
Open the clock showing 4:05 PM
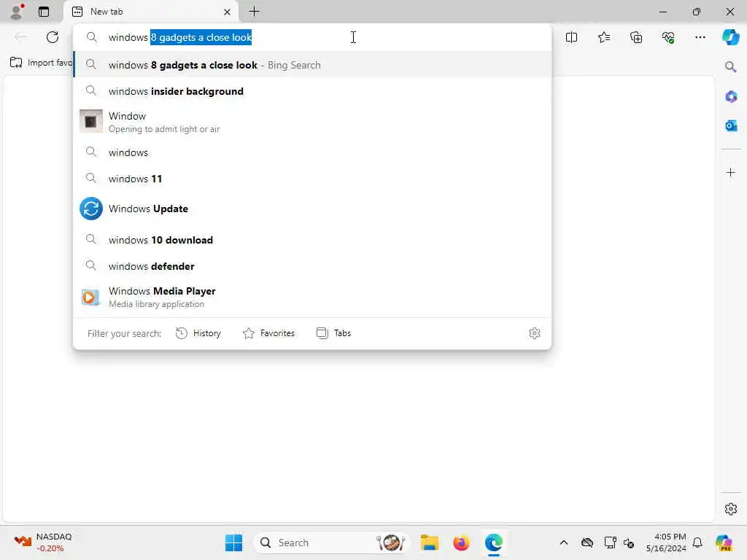666,542
